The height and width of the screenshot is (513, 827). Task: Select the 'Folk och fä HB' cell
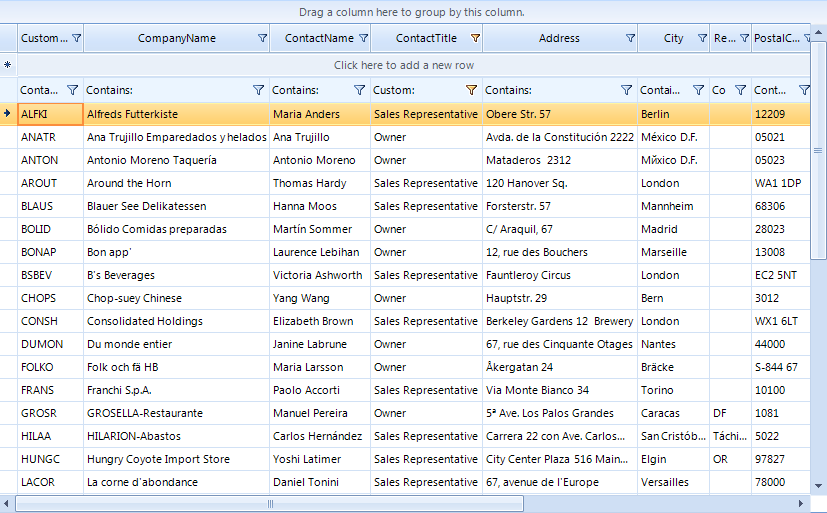tap(177, 367)
